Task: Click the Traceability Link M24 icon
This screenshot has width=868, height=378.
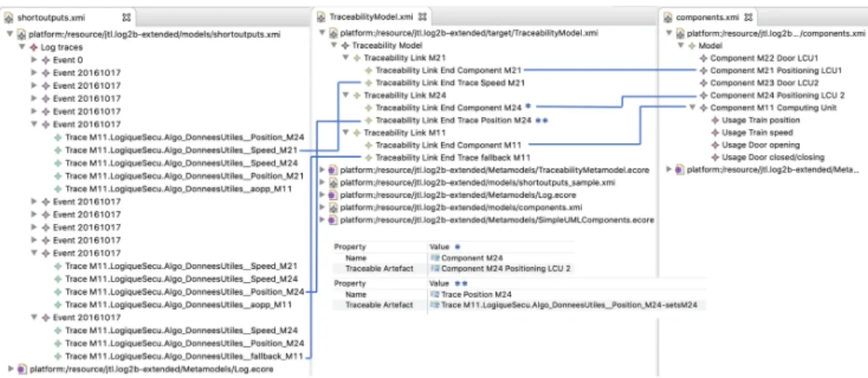Action: tap(357, 95)
